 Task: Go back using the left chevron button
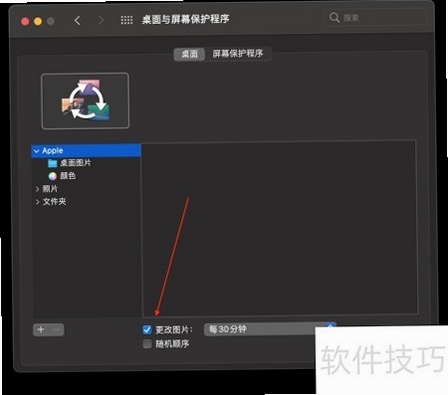click(x=77, y=21)
